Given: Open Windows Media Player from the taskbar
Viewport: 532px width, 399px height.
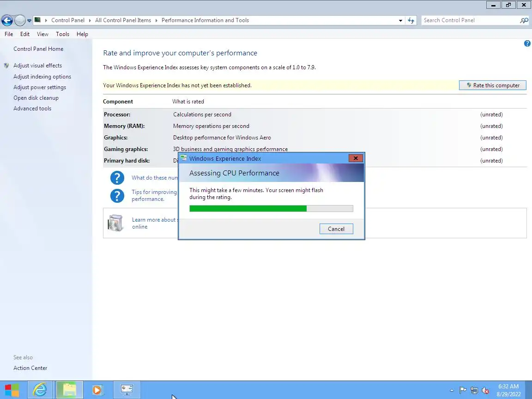Looking at the screenshot, I should pyautogui.click(x=97, y=390).
